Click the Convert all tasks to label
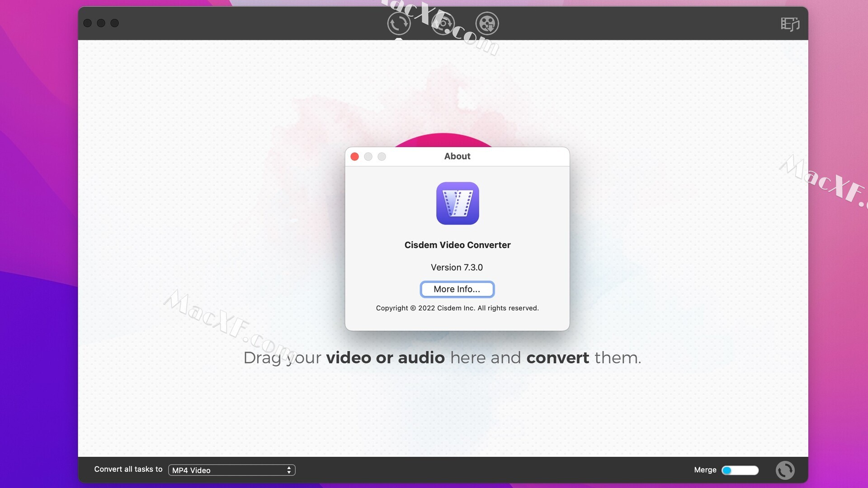This screenshot has width=868, height=488. point(128,469)
